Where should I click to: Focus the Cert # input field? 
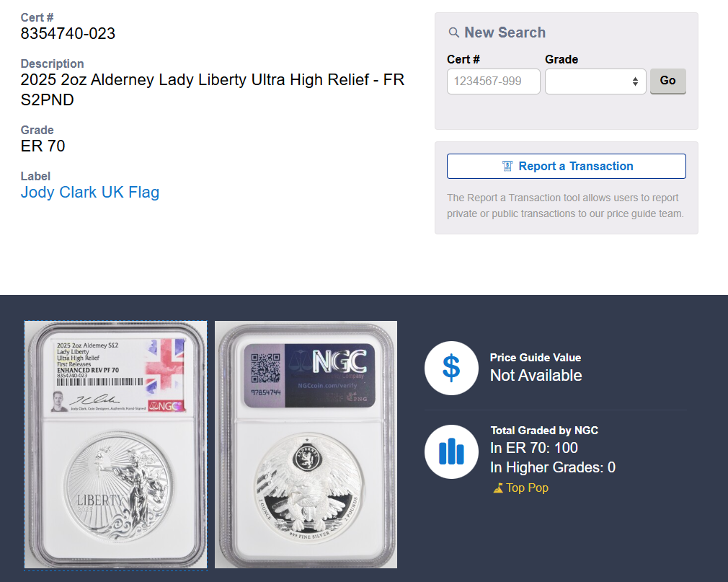coord(494,81)
